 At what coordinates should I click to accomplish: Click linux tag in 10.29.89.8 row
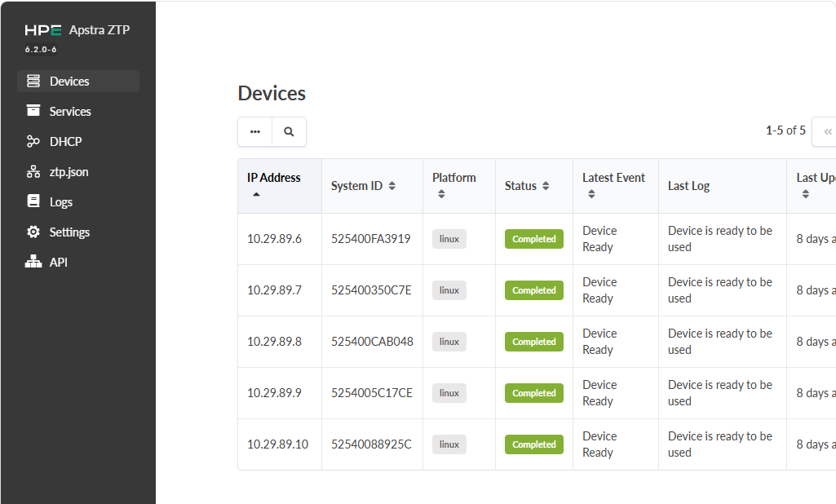[449, 342]
